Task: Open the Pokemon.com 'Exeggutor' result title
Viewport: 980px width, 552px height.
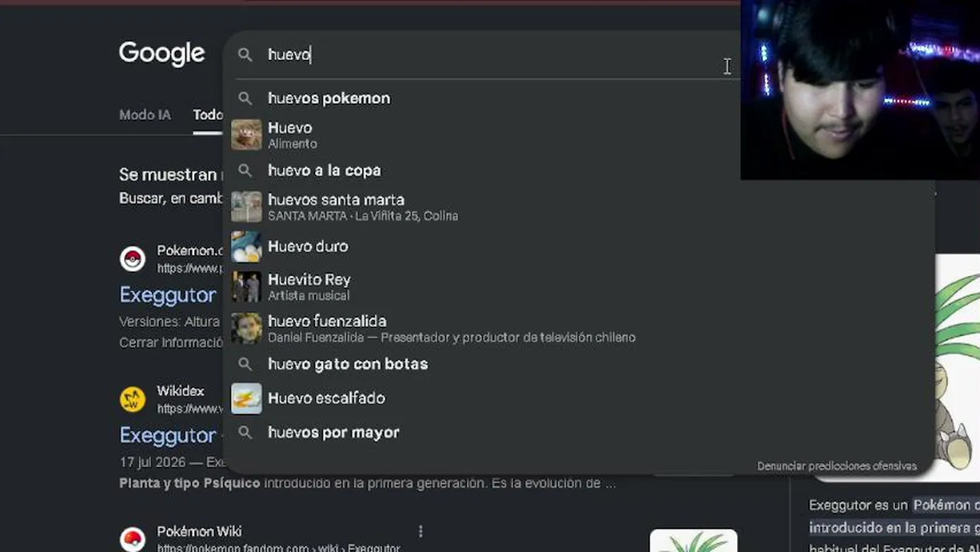Action: [x=168, y=295]
